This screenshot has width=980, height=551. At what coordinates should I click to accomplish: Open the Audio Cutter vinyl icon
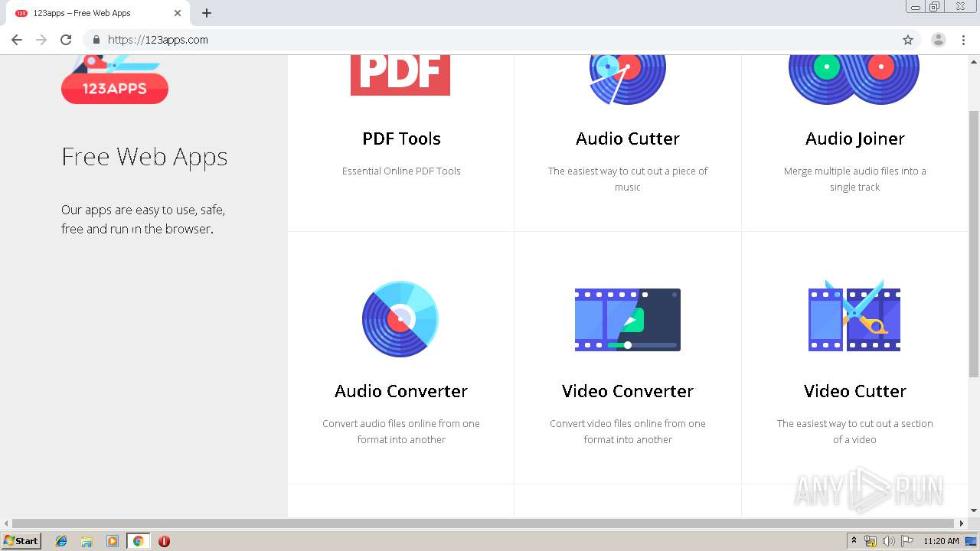tap(628, 80)
